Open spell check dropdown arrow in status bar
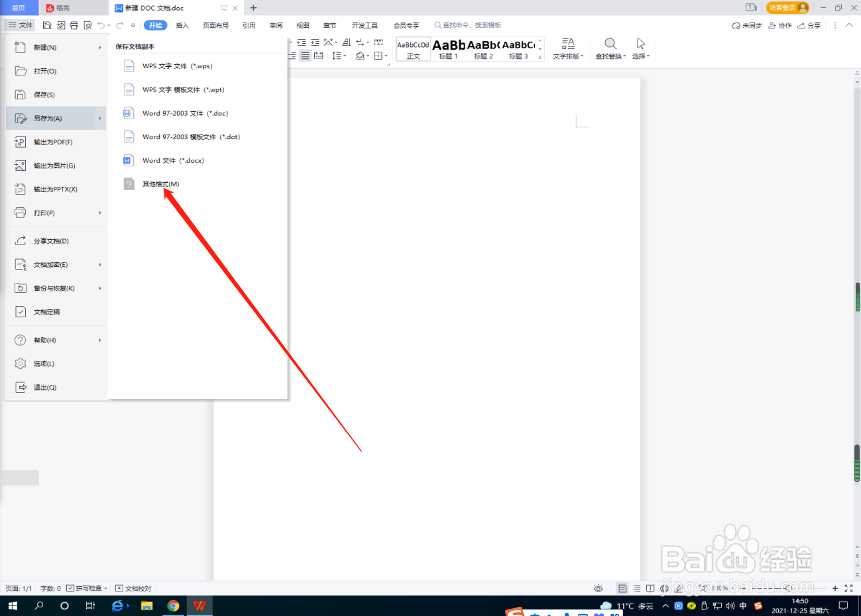The height and width of the screenshot is (616, 861). coord(106,588)
